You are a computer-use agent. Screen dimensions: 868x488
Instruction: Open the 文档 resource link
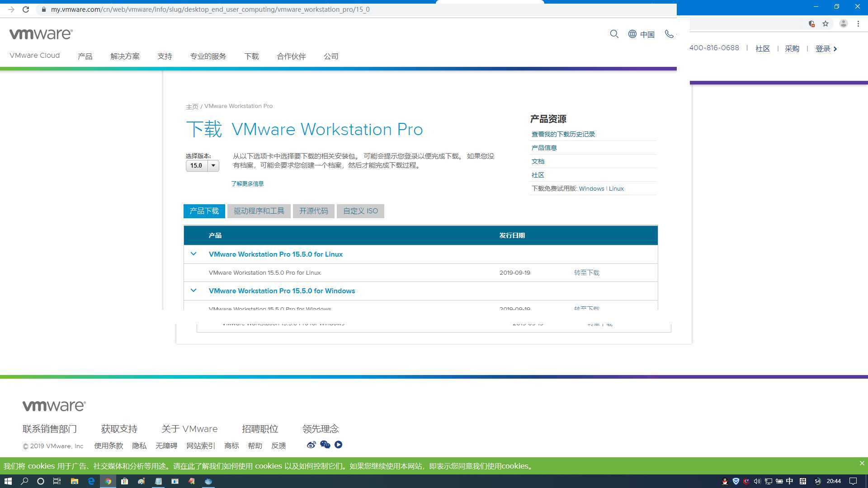(x=538, y=161)
